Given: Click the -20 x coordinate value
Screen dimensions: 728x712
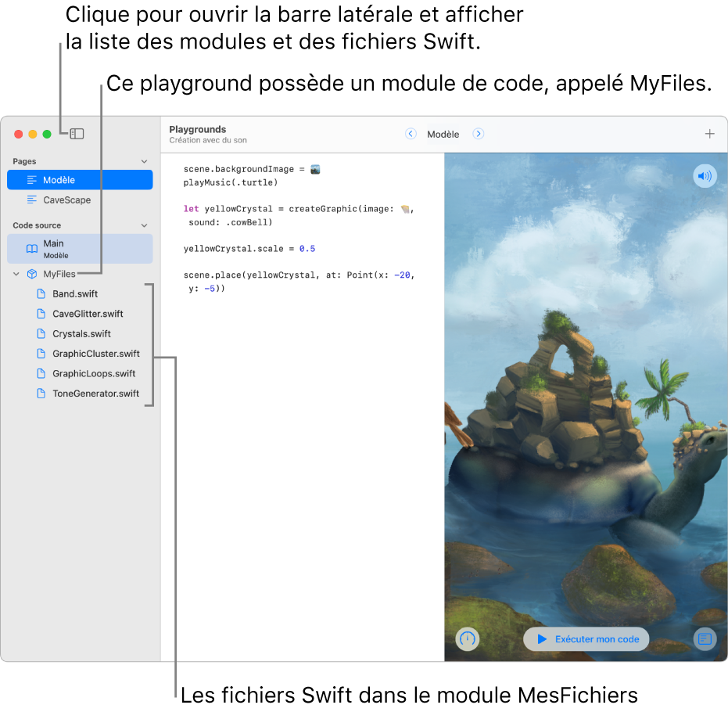Looking at the screenshot, I should tap(402, 275).
